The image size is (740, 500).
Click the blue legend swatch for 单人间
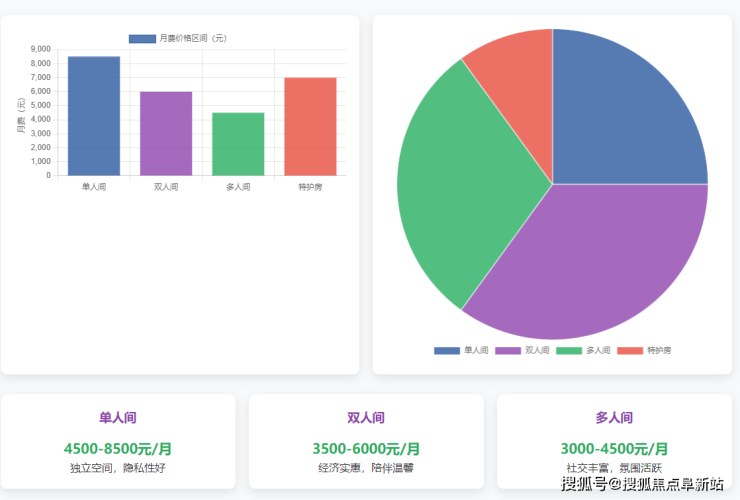pyautogui.click(x=447, y=351)
